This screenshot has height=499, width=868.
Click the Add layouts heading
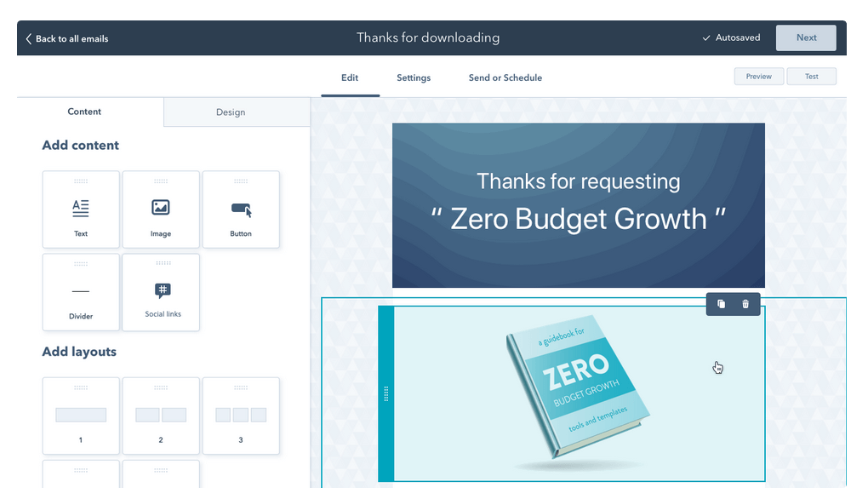79,352
